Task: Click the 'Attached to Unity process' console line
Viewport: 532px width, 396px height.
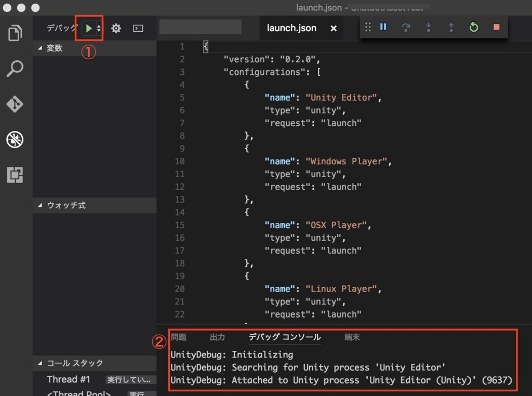Action: click(341, 380)
